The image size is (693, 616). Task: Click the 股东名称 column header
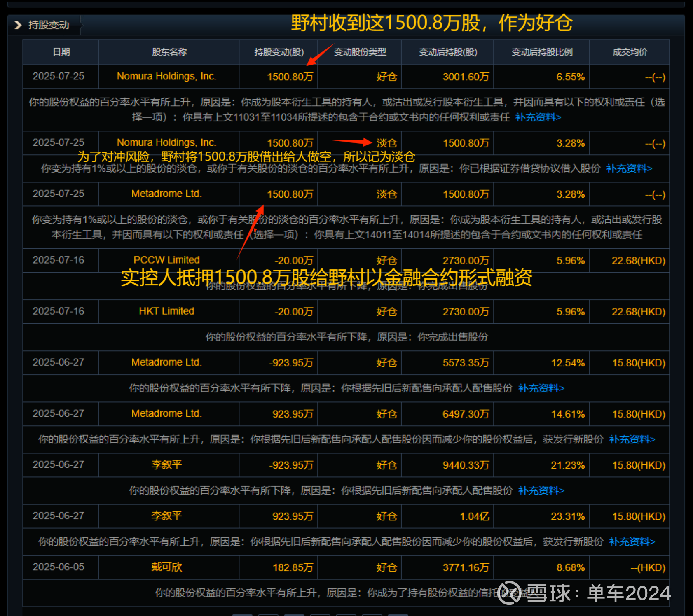169,52
